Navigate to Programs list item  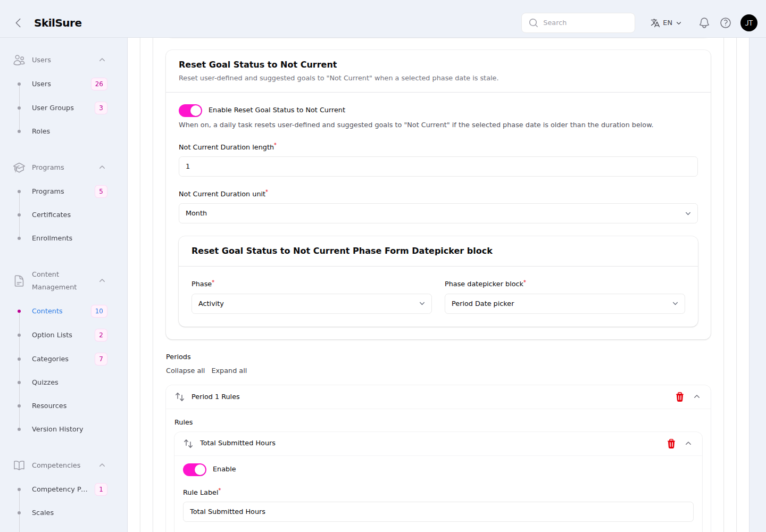(x=48, y=192)
